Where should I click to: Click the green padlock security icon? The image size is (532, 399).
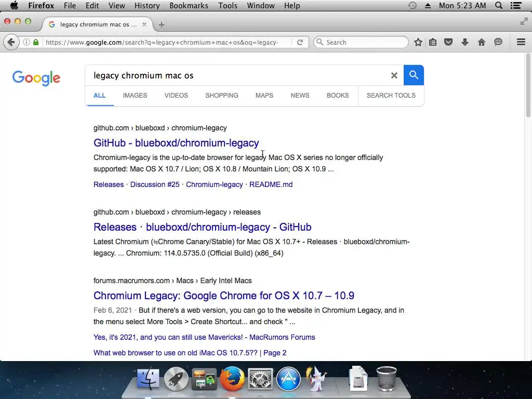click(36, 43)
